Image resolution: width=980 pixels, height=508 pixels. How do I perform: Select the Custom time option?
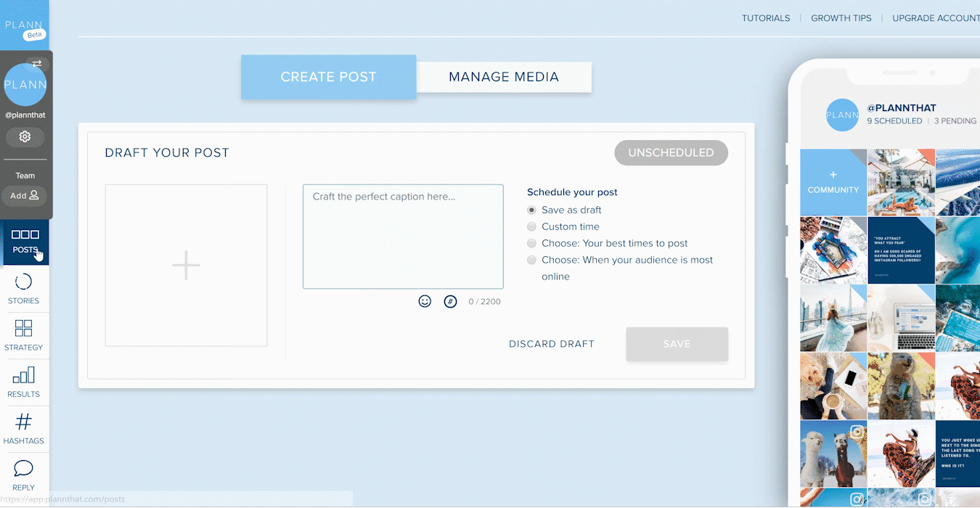click(532, 226)
